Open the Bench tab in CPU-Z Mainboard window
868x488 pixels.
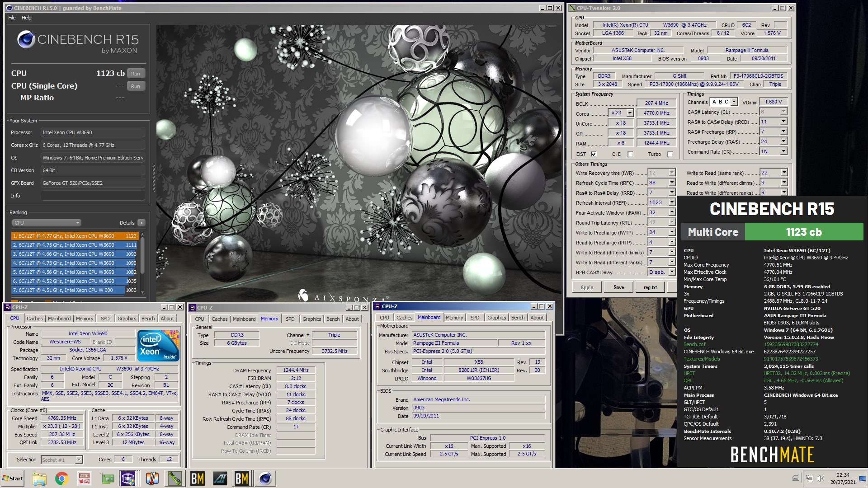518,318
